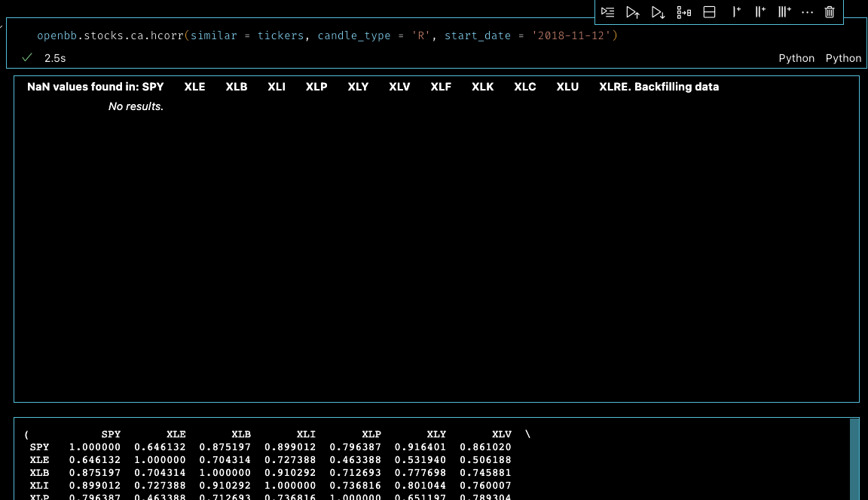Open the rightmost Python kernel selector
Image resolution: width=868 pixels, height=500 pixels.
(843, 58)
